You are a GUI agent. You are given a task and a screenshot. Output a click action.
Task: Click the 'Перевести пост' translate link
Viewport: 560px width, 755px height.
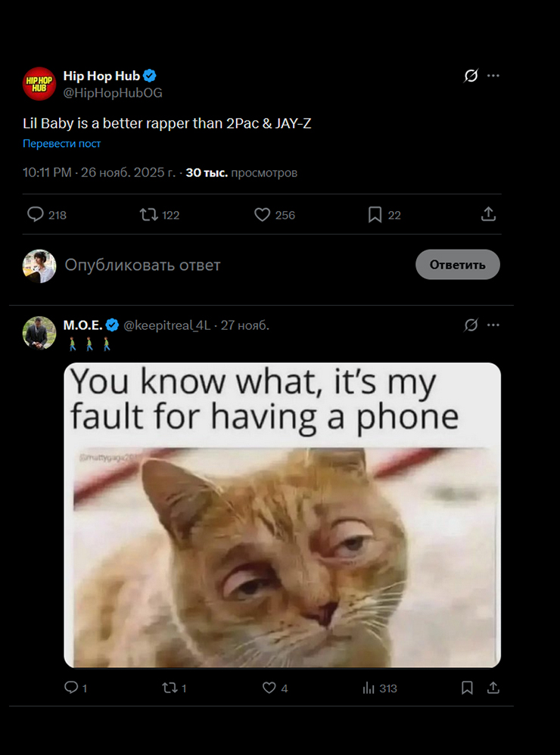coord(61,144)
